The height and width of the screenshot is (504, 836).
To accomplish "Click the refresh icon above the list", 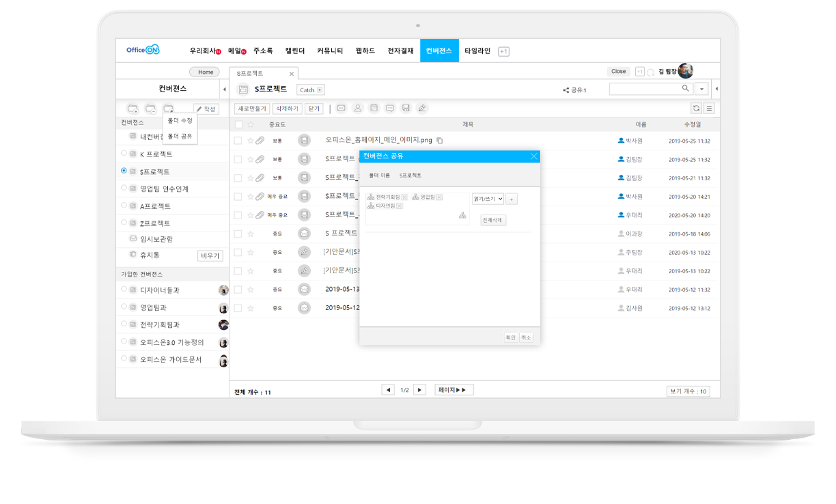I will (696, 108).
